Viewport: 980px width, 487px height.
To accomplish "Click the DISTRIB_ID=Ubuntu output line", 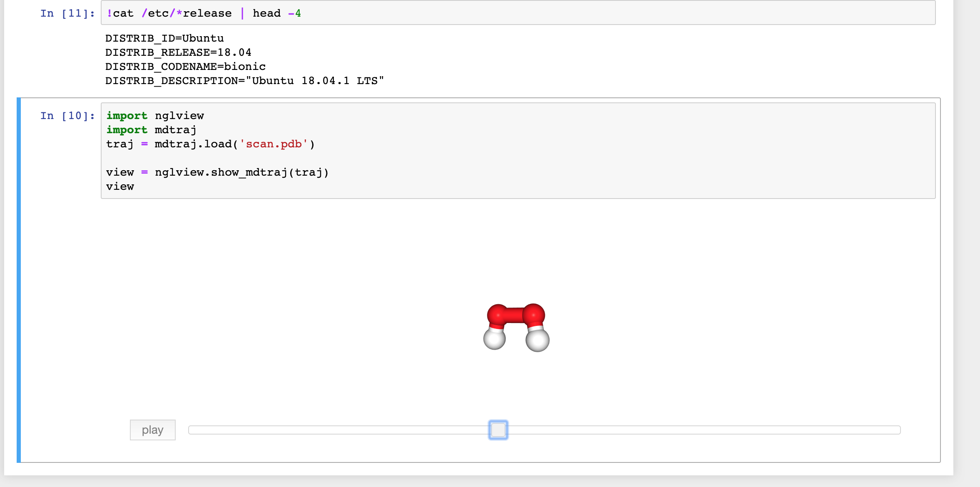I will (164, 38).
